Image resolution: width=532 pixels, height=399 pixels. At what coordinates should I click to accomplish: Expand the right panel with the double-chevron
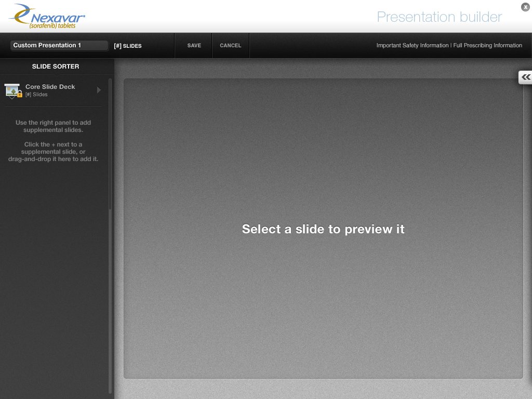coord(526,77)
